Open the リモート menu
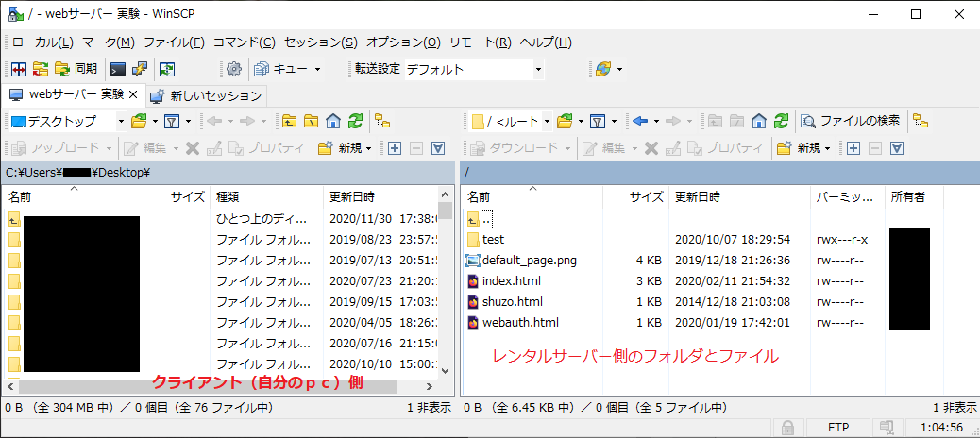The height and width of the screenshot is (439, 980). click(481, 42)
